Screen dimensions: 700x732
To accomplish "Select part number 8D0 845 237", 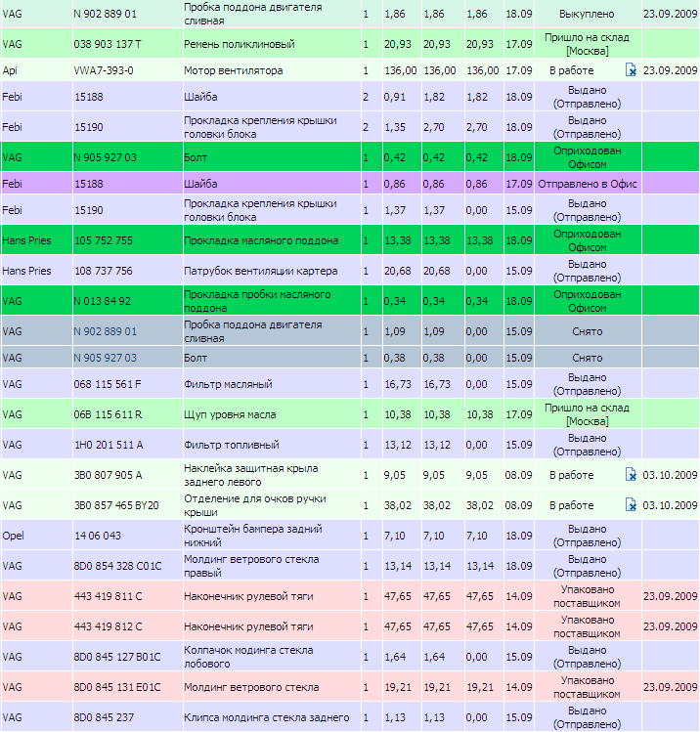I will pyautogui.click(x=104, y=717).
